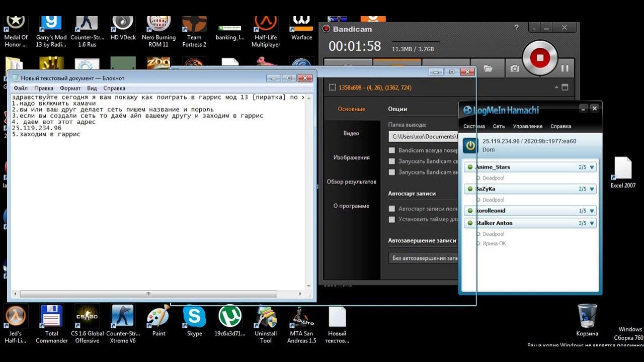Expand the Anime_Stars network dropdown arrow

coord(592,167)
